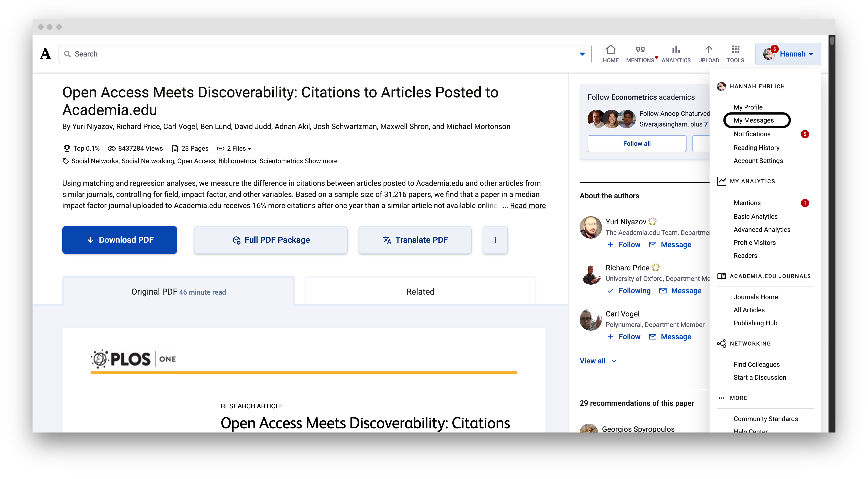Click the 23 Pages document icon
The height and width of the screenshot is (479, 868).
pyautogui.click(x=175, y=148)
